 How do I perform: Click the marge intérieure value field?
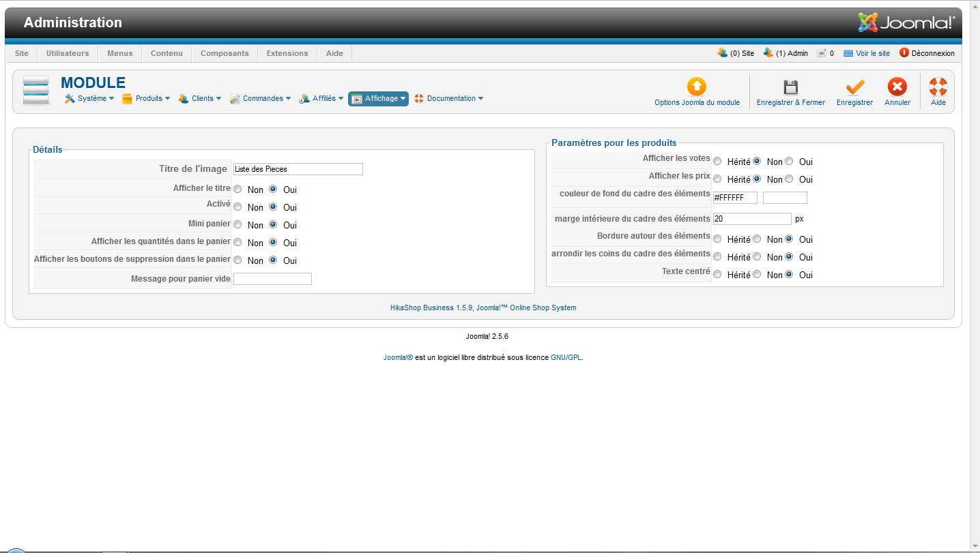[752, 219]
